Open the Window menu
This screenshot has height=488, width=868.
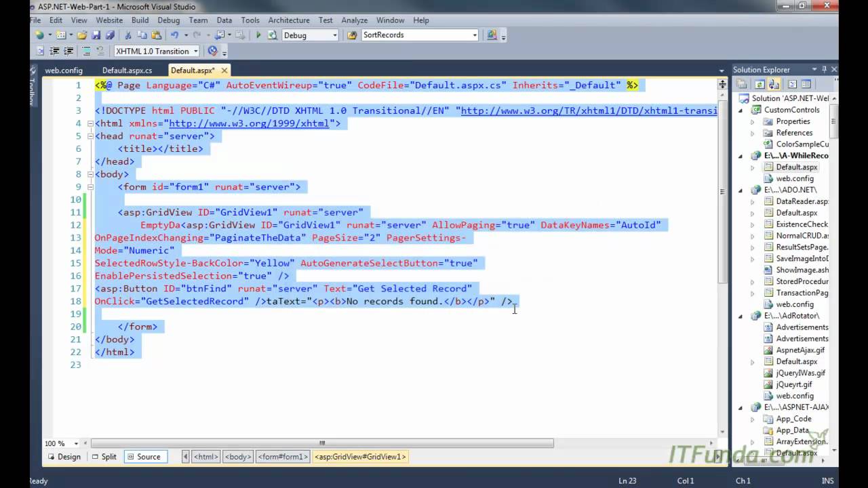coord(390,20)
